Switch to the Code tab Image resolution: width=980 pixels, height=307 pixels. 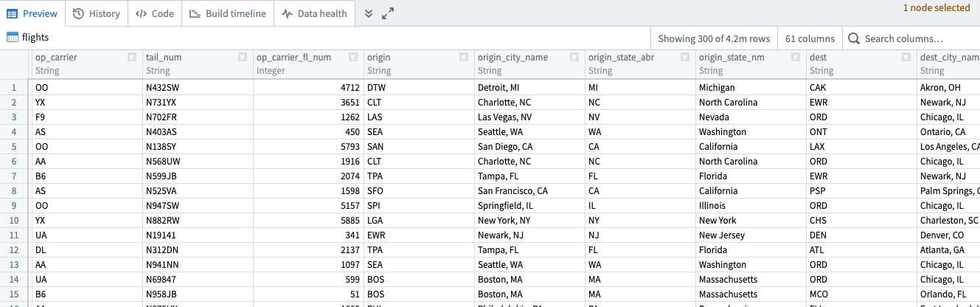point(155,13)
